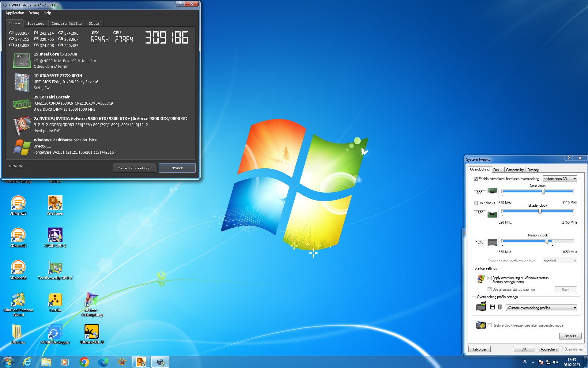Open the 3DMark06 desktop shortcut
588x368 pixels.
coord(18,269)
